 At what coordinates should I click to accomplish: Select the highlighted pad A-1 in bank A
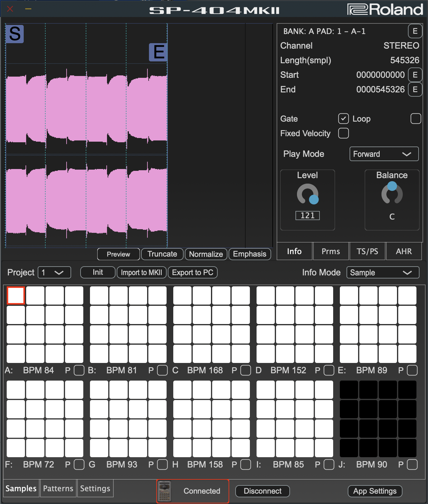pos(16,295)
